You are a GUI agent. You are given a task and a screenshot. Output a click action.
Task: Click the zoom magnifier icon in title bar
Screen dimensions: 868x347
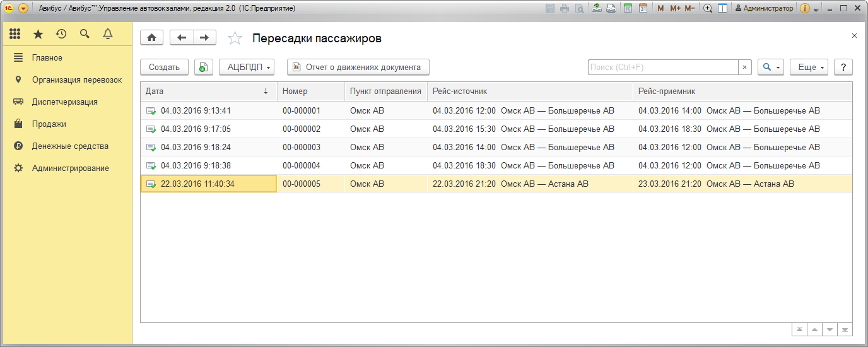point(707,8)
